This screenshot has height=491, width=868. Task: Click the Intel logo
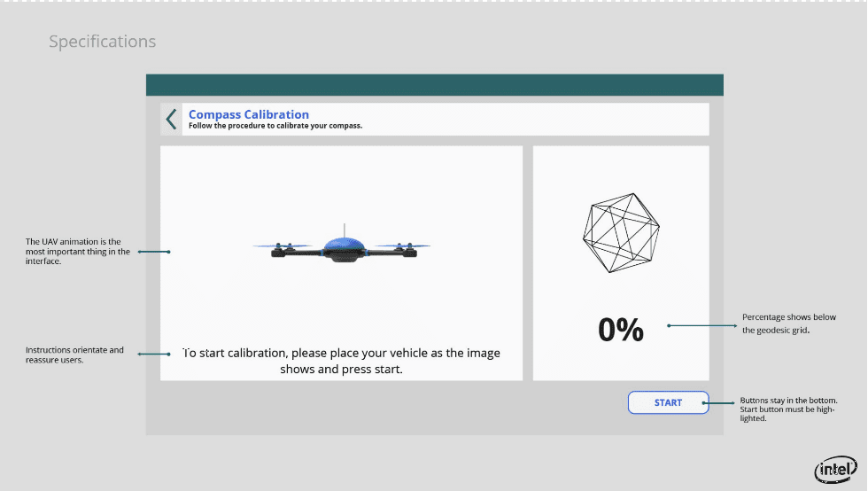(x=834, y=470)
